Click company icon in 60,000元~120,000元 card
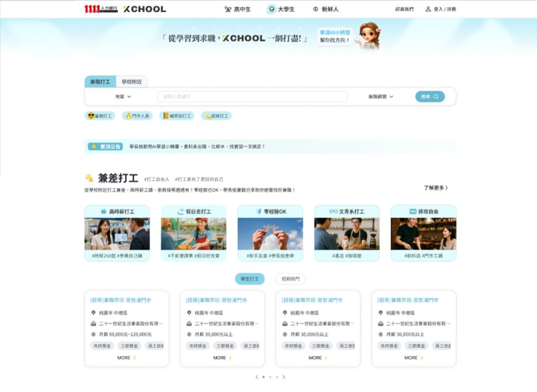The height and width of the screenshot is (392, 537). (x=93, y=323)
